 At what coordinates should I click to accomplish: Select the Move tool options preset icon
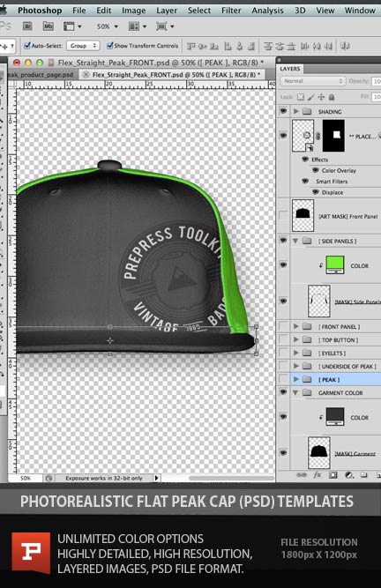coord(7,46)
